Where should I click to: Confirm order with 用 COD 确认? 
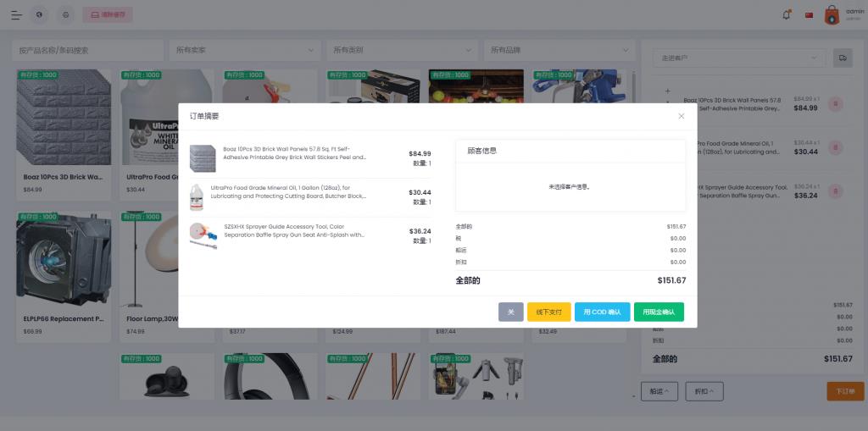coord(602,312)
